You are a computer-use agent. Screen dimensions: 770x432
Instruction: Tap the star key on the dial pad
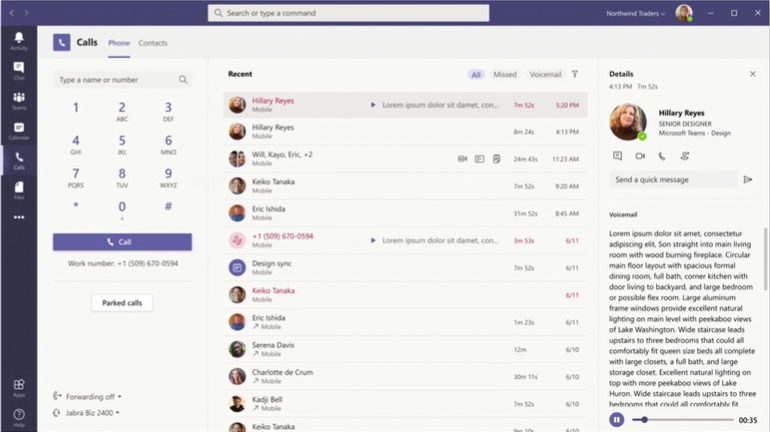click(x=76, y=206)
